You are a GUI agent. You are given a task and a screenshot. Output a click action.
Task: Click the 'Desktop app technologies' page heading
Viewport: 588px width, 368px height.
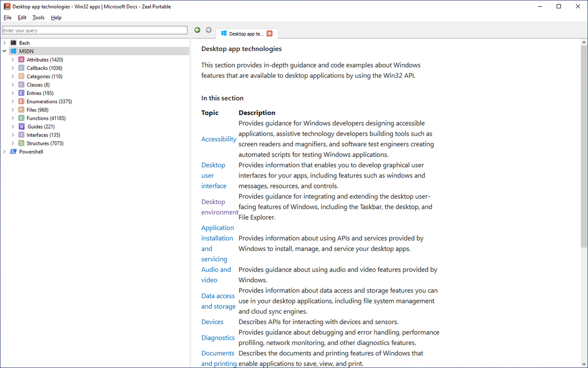coord(242,48)
